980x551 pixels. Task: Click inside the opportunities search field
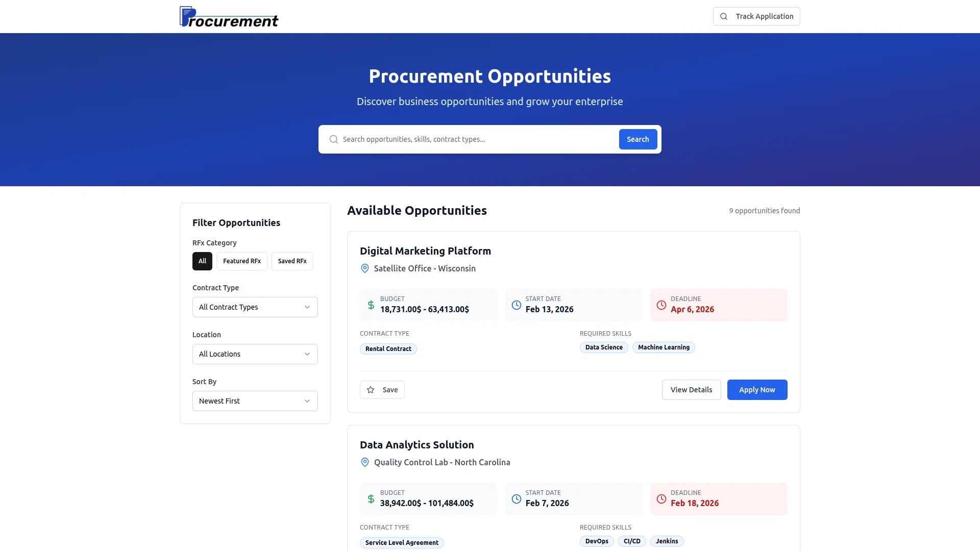475,139
